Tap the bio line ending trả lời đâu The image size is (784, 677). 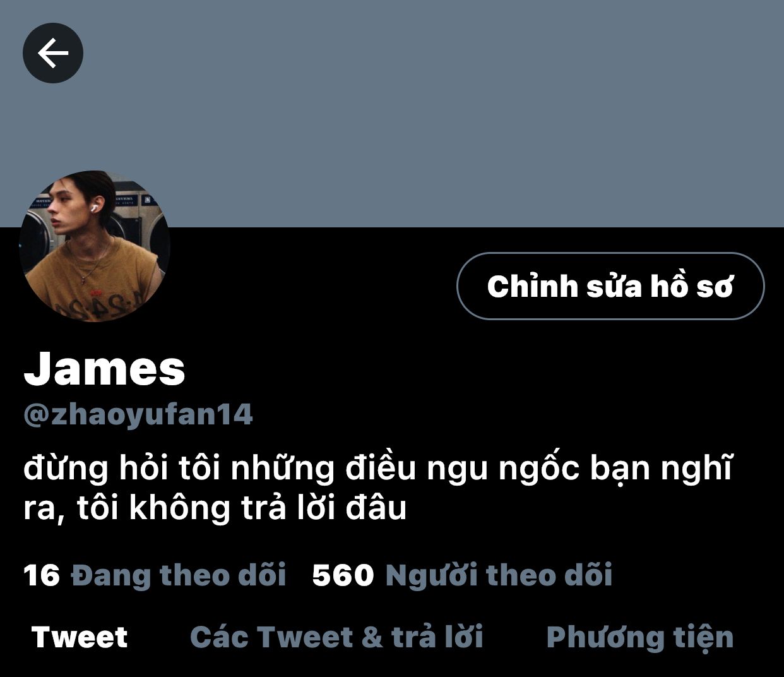pyautogui.click(x=215, y=508)
